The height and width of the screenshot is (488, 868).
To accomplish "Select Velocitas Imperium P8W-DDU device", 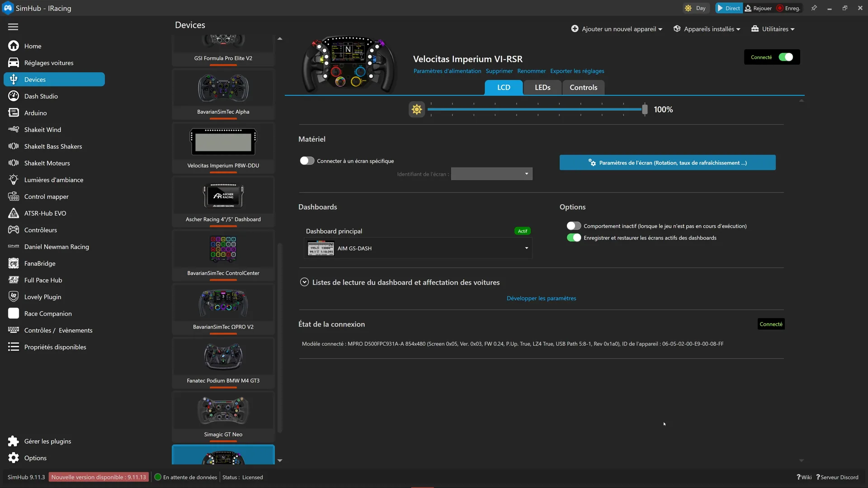I will 223,148.
